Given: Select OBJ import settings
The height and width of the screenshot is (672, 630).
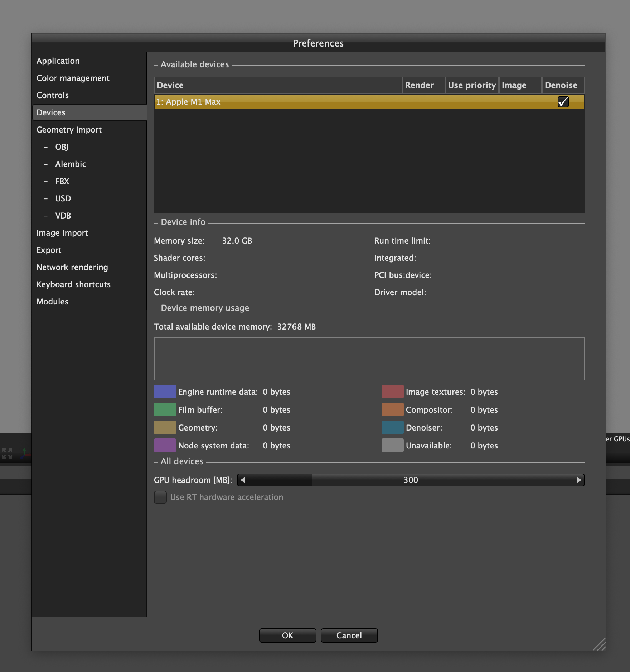Looking at the screenshot, I should 62,147.
